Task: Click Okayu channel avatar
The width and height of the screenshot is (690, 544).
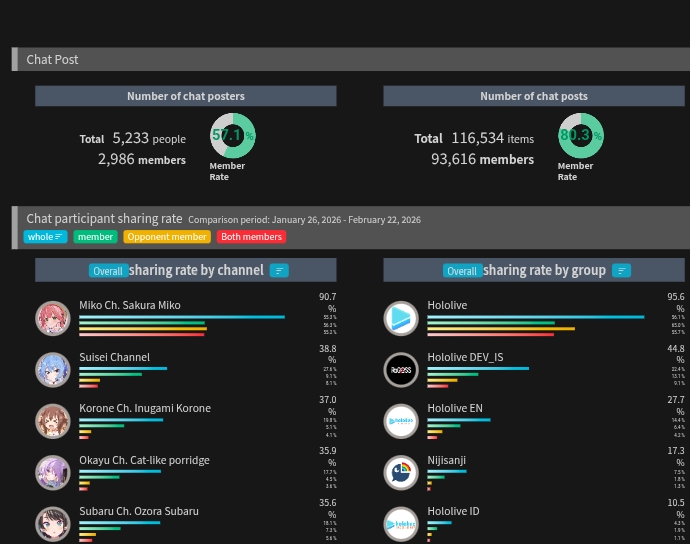Action: [x=53, y=473]
